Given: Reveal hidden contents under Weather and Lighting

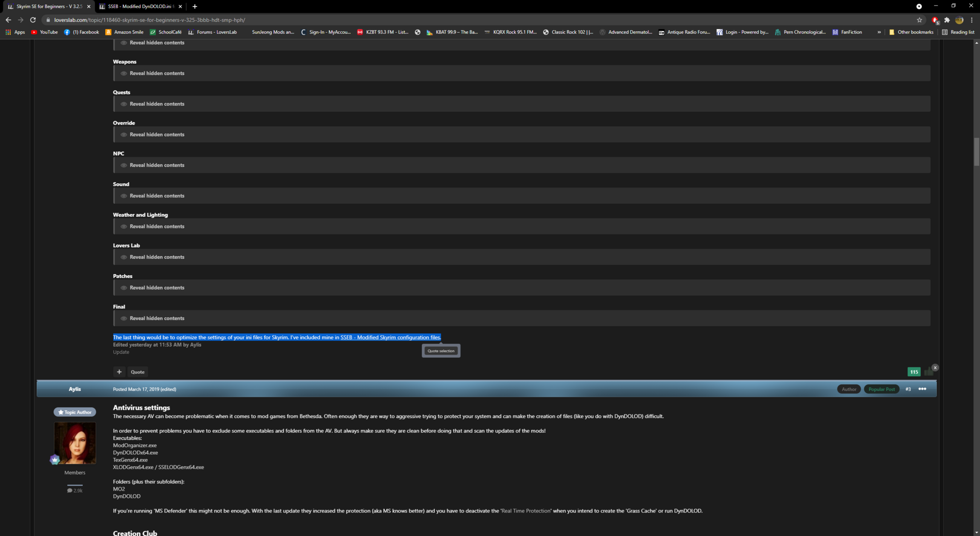Looking at the screenshot, I should [522, 227].
